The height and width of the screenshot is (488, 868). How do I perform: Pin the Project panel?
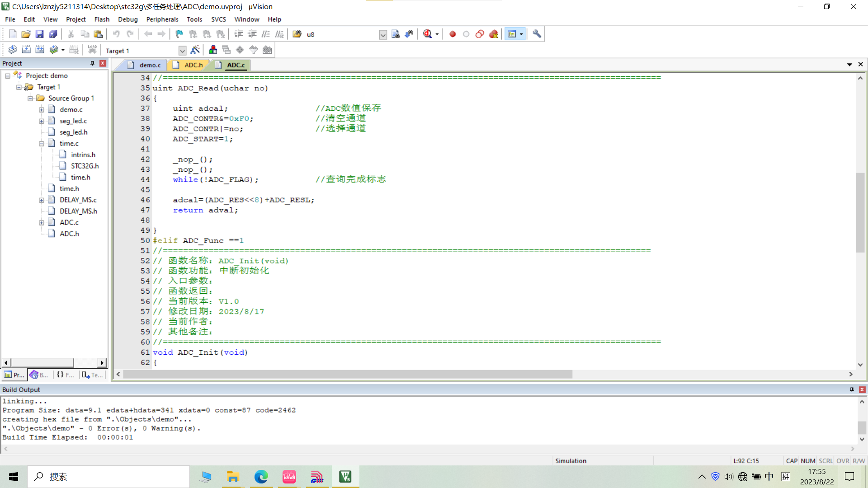[x=92, y=63]
